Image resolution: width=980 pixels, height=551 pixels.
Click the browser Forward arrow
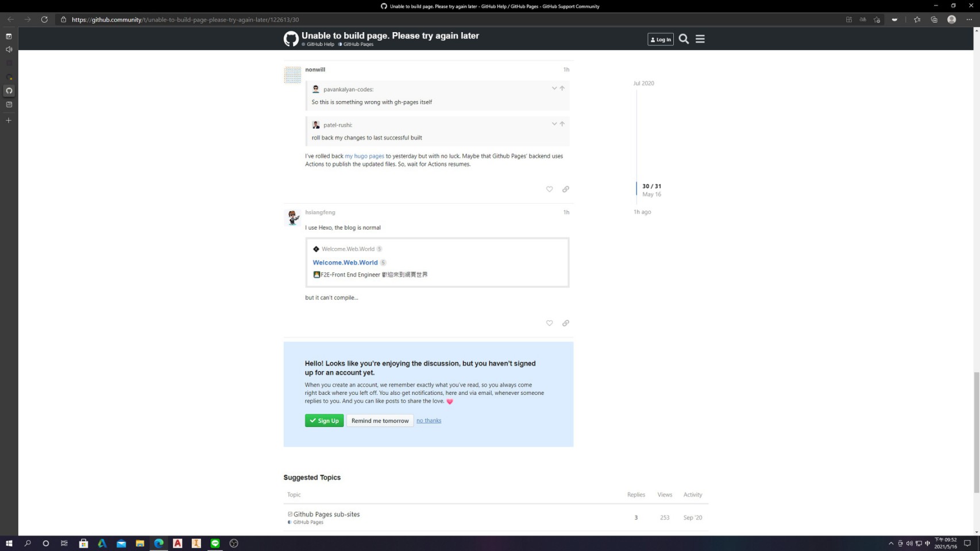(x=27, y=20)
